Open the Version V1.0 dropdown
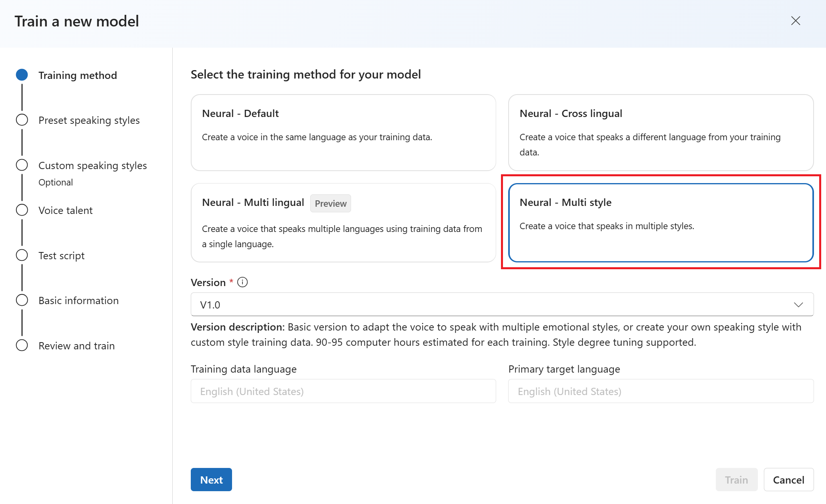826x504 pixels. pyautogui.click(x=502, y=304)
